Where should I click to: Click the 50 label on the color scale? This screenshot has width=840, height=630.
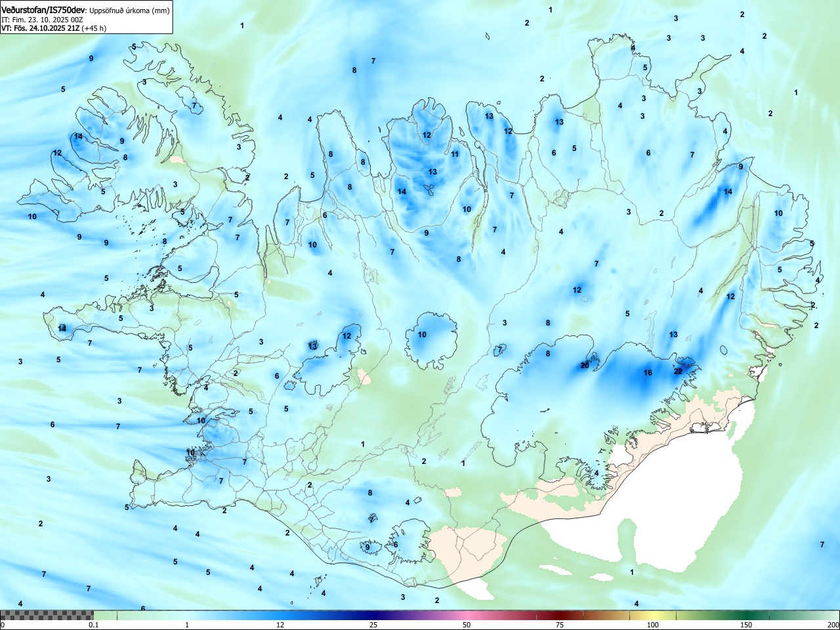coord(467,625)
